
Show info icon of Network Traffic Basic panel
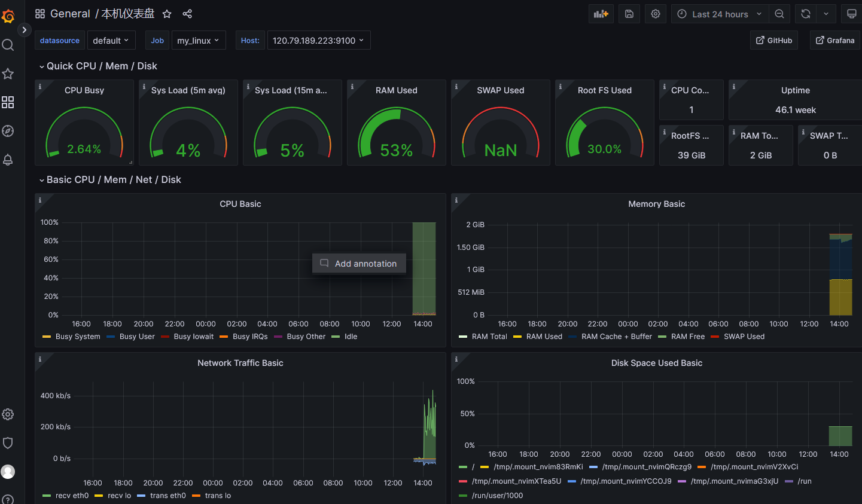(40, 359)
